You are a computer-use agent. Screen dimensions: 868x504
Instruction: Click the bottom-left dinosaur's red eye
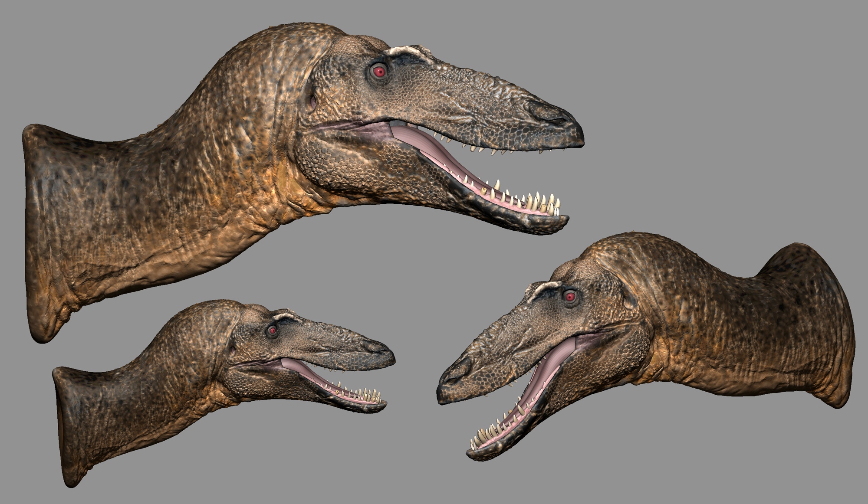[x=273, y=331]
